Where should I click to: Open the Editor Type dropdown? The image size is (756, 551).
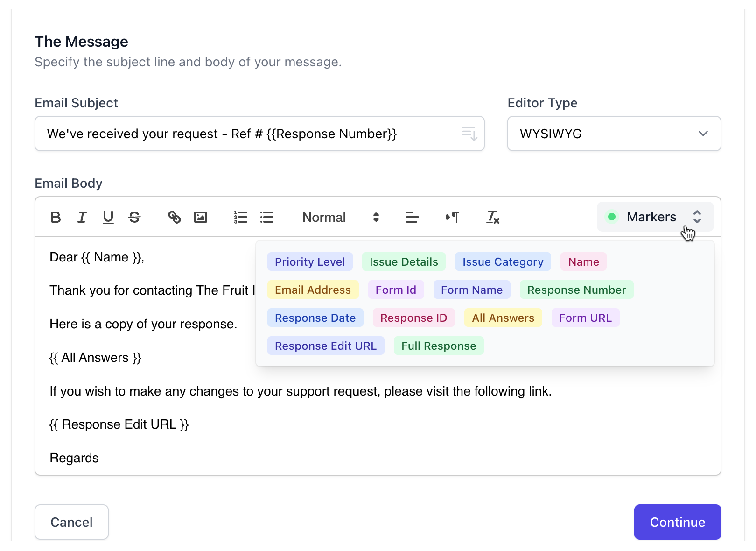click(614, 134)
